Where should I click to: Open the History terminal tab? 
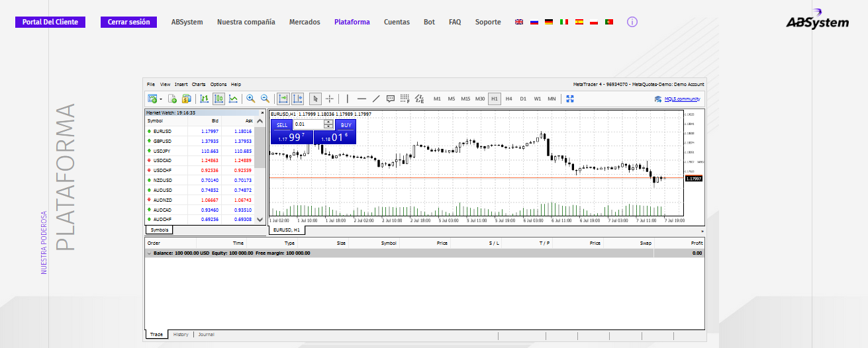(181, 335)
